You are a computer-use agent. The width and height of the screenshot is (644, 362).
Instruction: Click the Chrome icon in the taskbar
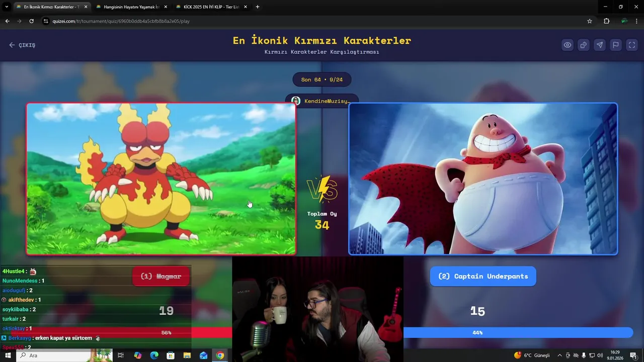[x=220, y=355]
